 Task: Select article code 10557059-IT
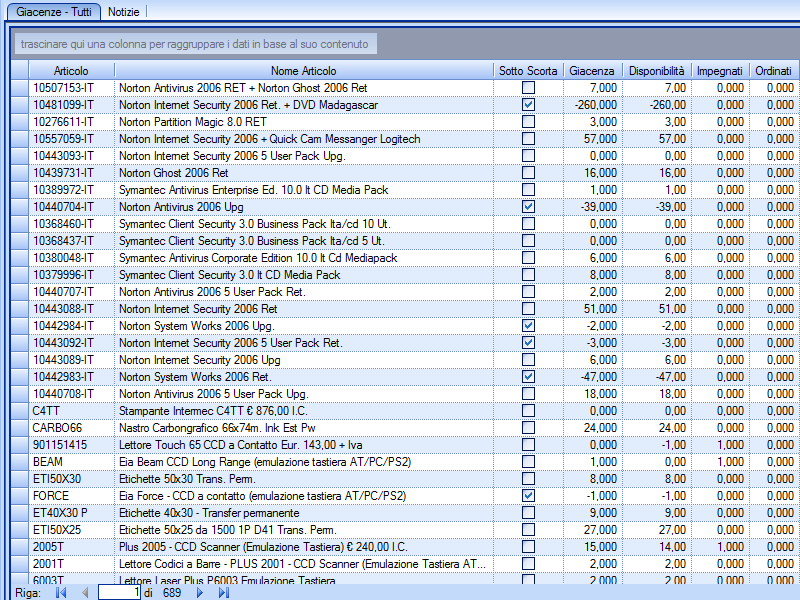point(64,139)
